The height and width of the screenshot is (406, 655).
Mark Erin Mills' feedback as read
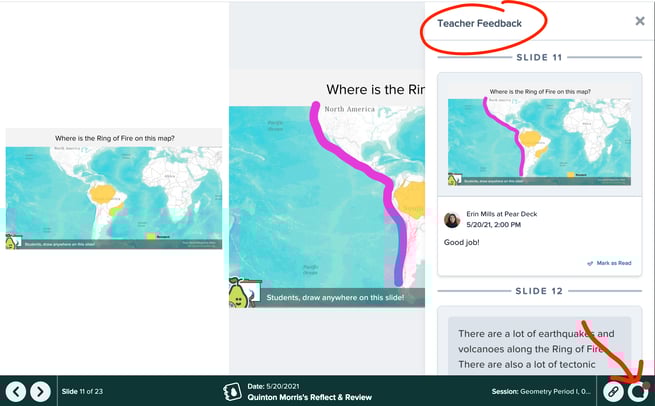[x=609, y=263]
